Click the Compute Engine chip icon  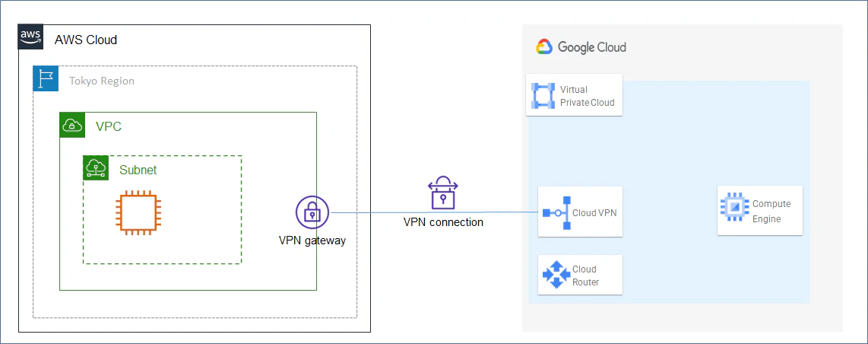click(x=734, y=206)
